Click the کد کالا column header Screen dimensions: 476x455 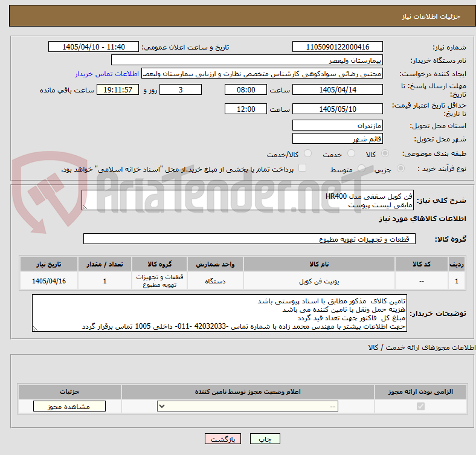(x=422, y=264)
